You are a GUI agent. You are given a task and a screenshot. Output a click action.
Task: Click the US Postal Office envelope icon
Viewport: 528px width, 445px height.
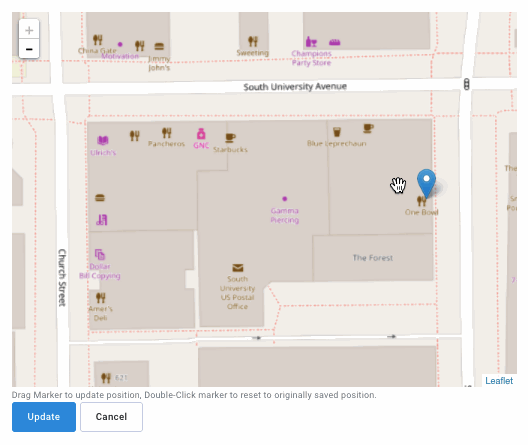click(238, 268)
